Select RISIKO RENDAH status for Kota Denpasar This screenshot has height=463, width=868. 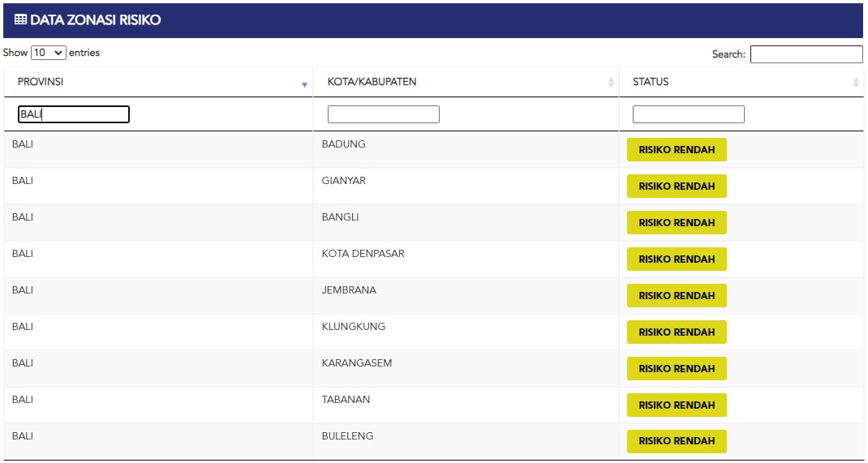(677, 259)
